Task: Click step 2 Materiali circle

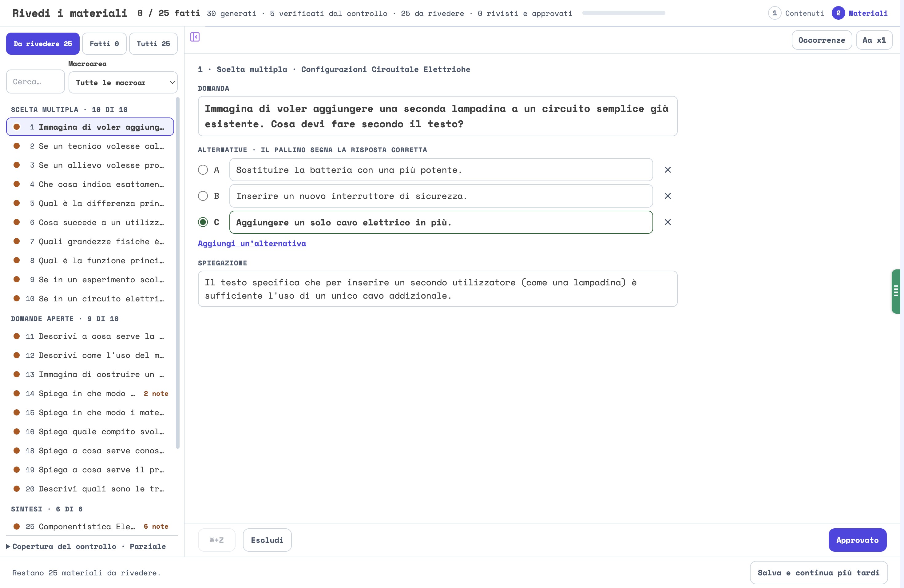Action: [x=838, y=13]
